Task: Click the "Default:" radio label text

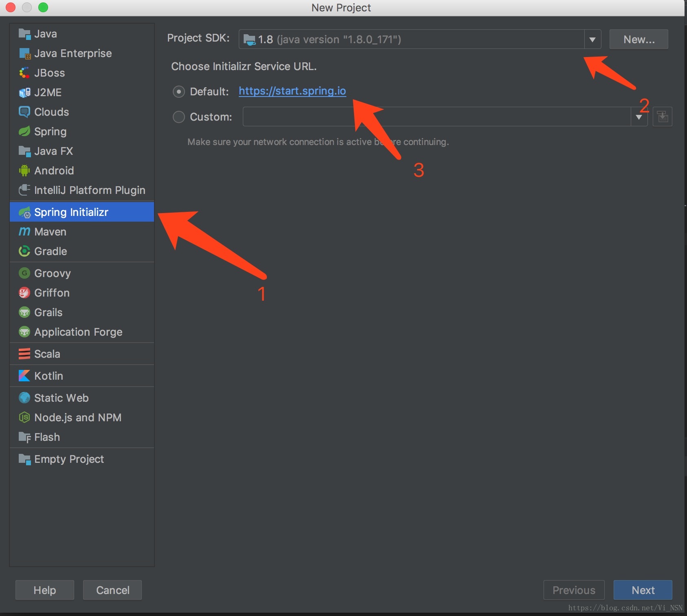Action: pyautogui.click(x=209, y=92)
